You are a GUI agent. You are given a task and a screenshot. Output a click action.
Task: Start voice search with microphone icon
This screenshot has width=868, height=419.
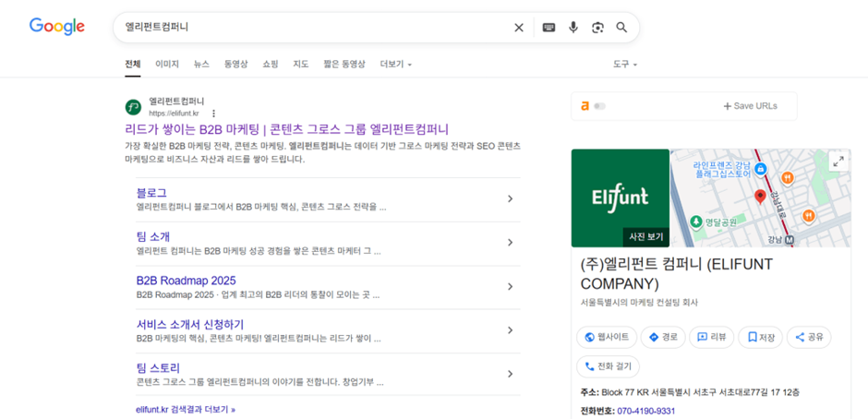pos(573,28)
